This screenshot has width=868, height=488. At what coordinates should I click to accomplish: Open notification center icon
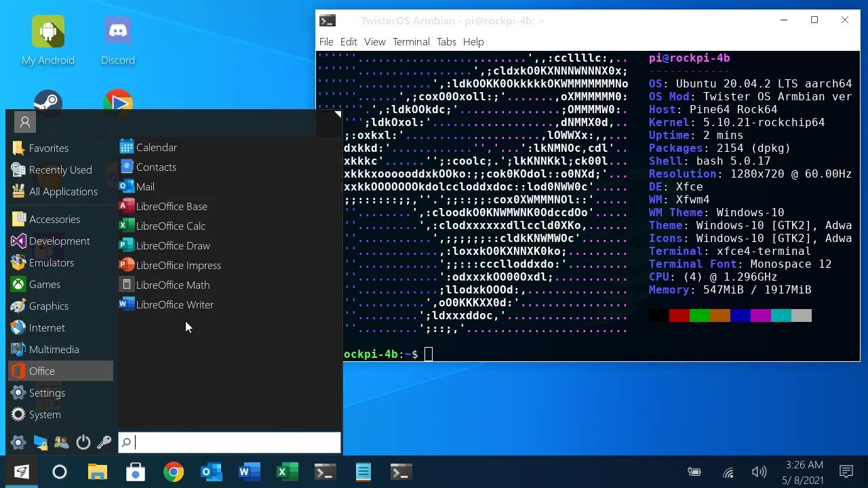tap(846, 472)
